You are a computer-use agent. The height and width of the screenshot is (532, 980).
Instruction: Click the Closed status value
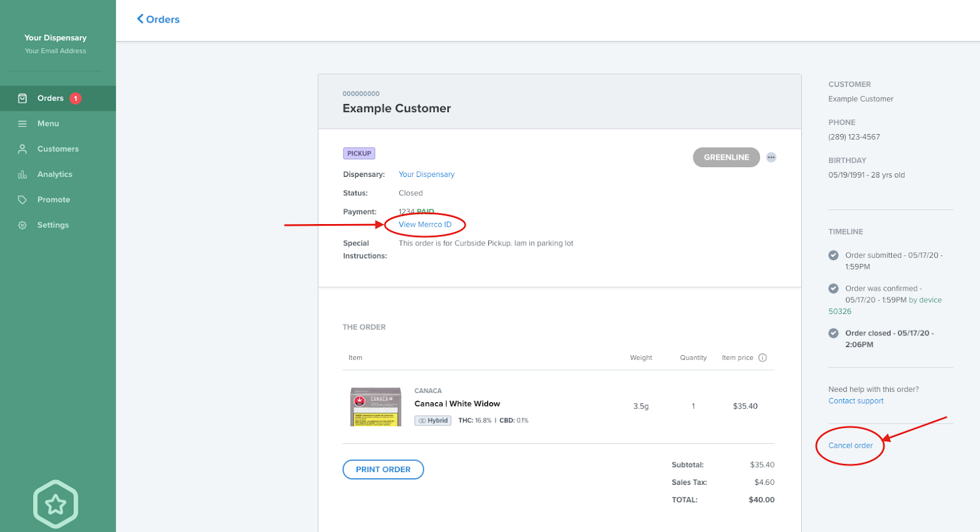[411, 193]
